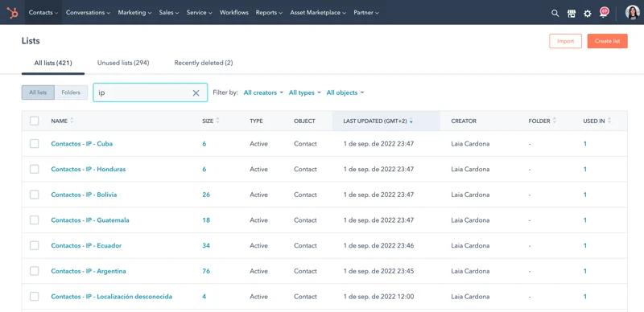
Task: Sort by the NAME column arrows
Action: point(72,121)
